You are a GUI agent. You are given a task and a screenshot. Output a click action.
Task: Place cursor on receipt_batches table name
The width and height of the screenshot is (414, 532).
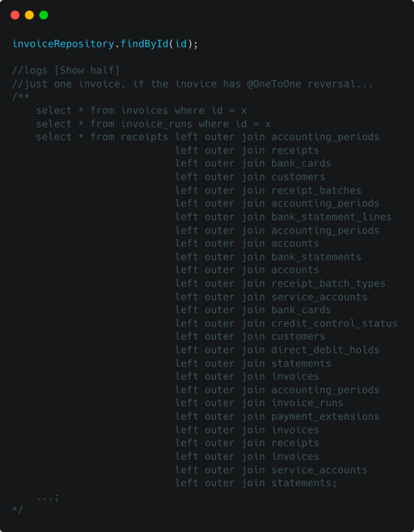pyautogui.click(x=316, y=190)
